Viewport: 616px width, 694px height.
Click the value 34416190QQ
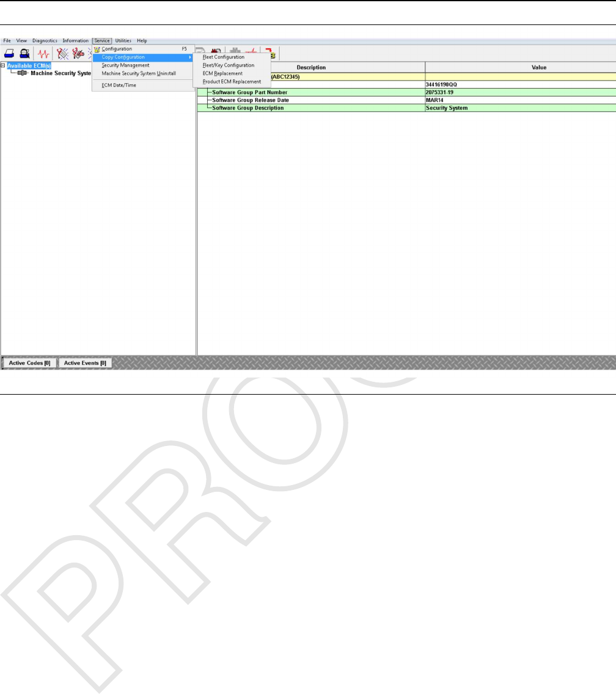pyautogui.click(x=441, y=84)
